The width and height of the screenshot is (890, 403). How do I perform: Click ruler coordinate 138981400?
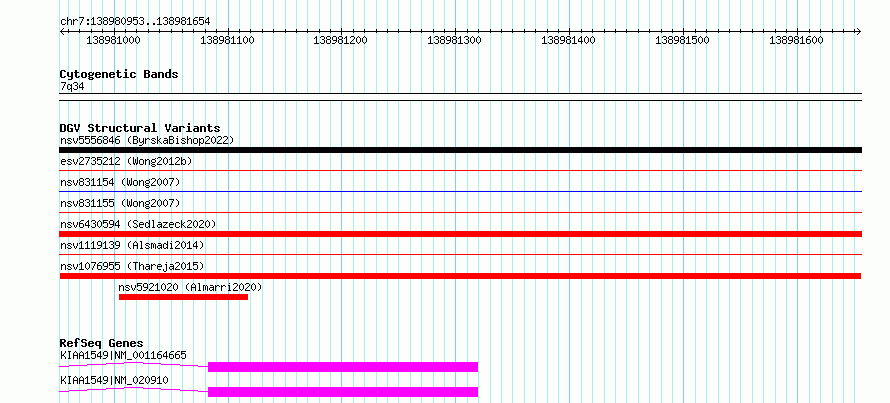pos(569,40)
